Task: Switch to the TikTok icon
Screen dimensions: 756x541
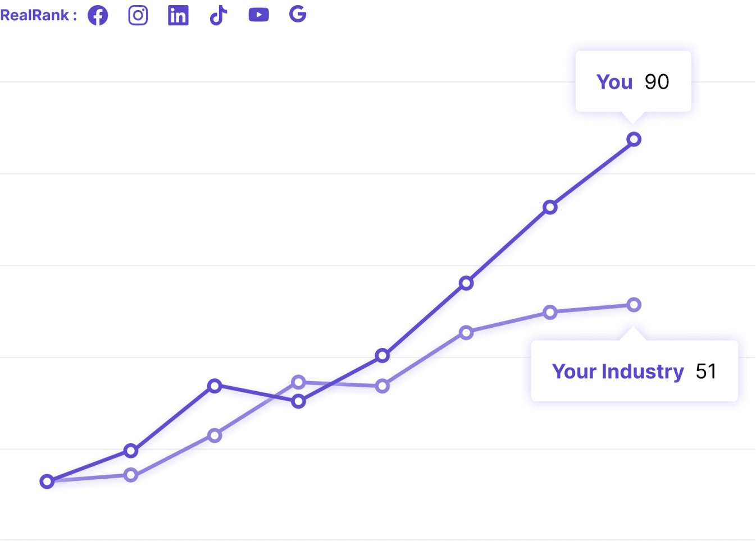Action: 218,15
